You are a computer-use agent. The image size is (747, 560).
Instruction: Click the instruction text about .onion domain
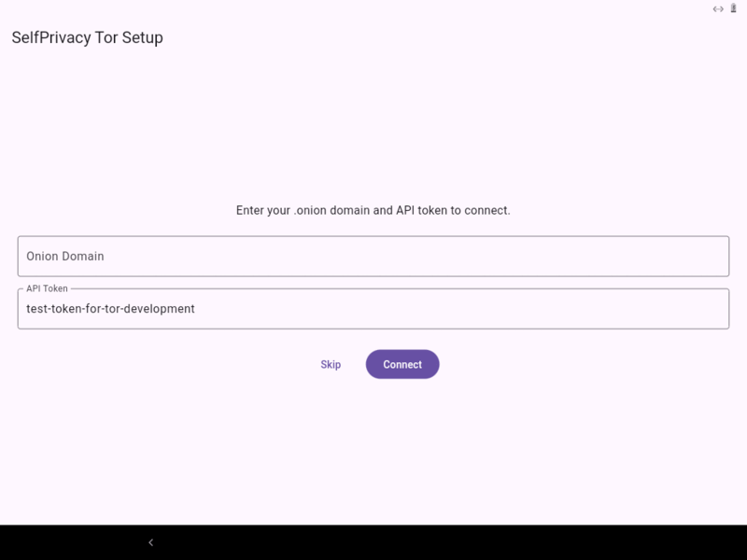tap(373, 210)
